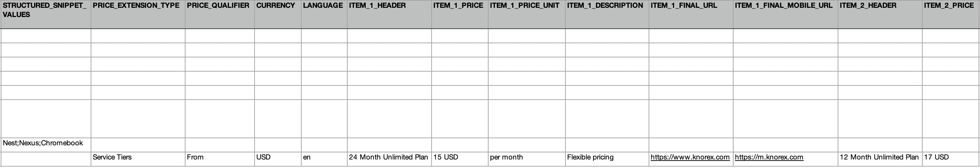The height and width of the screenshot is (168, 980).
Task: Select the cell containing USD currency
Action: 263,157
